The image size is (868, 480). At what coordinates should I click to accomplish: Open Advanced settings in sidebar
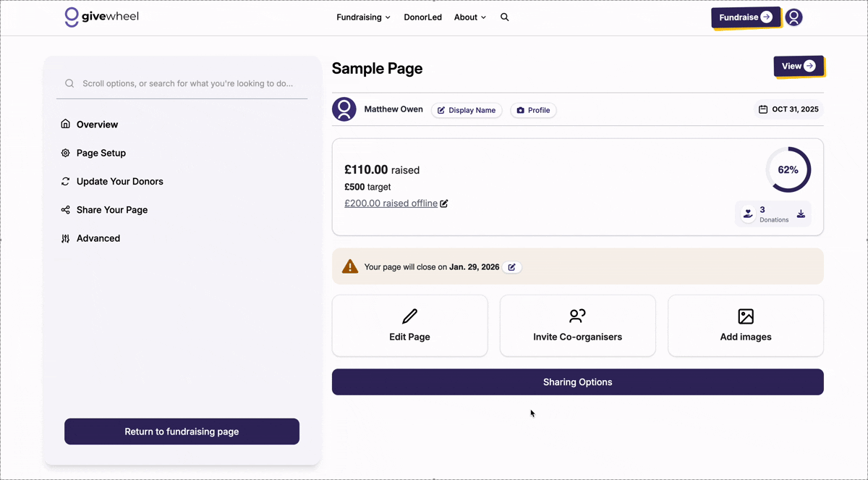[98, 238]
